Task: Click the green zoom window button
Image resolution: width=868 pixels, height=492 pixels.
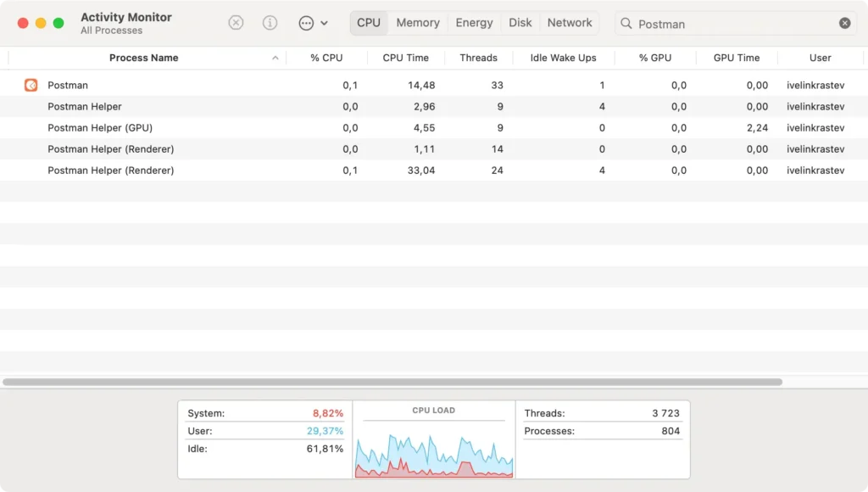Action: pyautogui.click(x=58, y=23)
